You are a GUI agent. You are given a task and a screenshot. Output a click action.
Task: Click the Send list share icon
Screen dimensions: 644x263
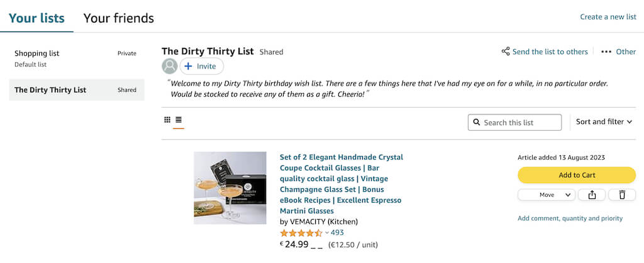click(506, 52)
